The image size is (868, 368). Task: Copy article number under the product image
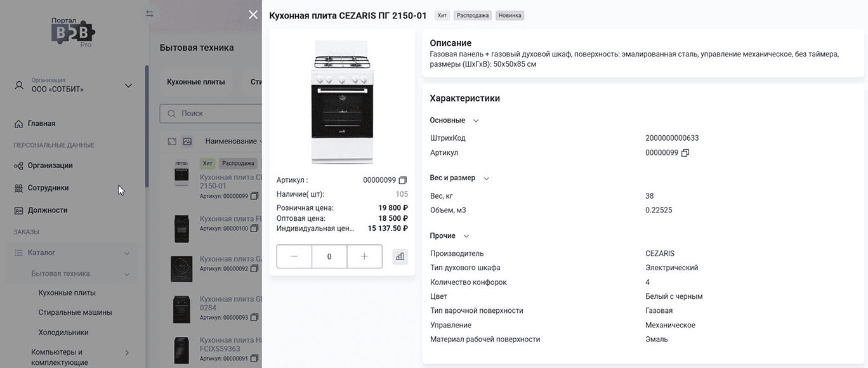pyautogui.click(x=403, y=180)
